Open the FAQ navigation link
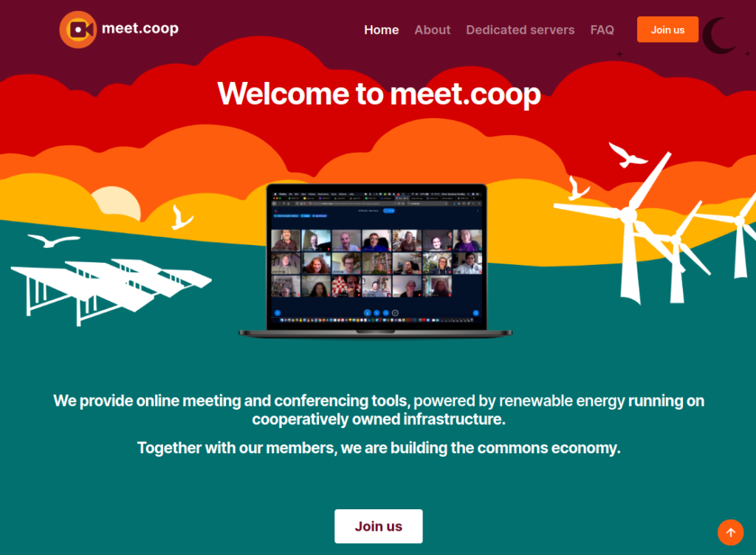Image resolution: width=756 pixels, height=555 pixels. coord(602,30)
